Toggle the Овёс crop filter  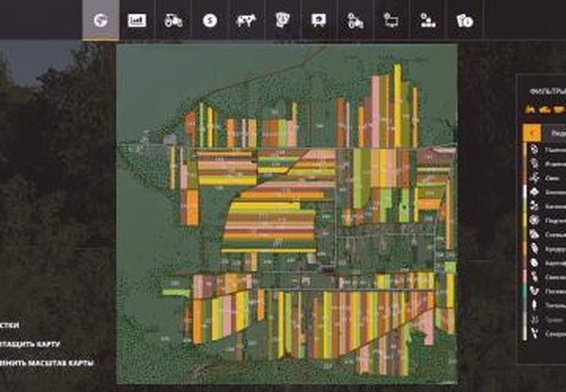click(545, 178)
